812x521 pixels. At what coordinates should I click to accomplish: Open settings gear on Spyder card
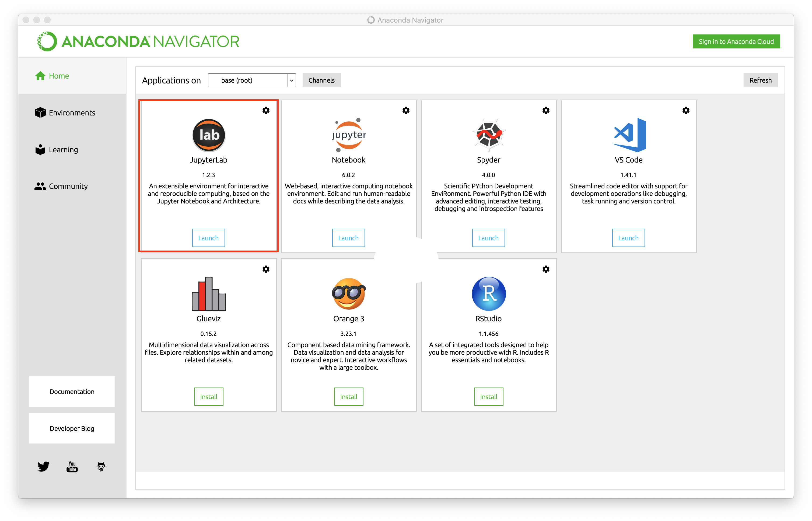(x=546, y=110)
